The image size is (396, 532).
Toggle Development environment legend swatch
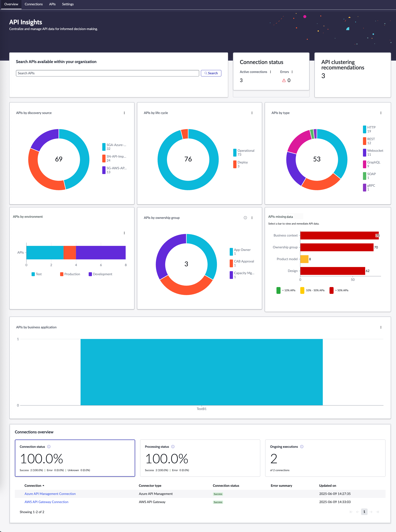(x=90, y=274)
